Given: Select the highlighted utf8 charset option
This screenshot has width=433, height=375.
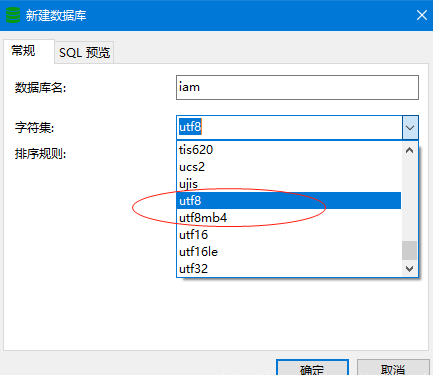Looking at the screenshot, I should pyautogui.click(x=289, y=201).
